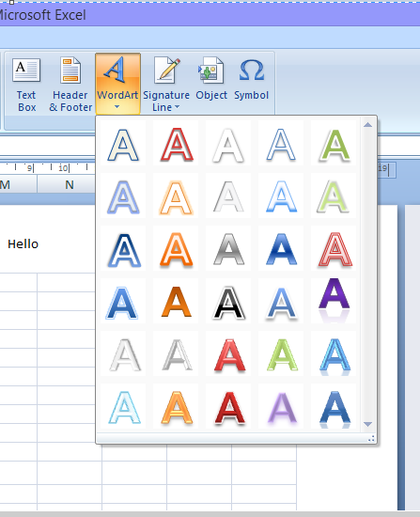Pick the light blue reflection WordArt in fifth row

tap(334, 354)
